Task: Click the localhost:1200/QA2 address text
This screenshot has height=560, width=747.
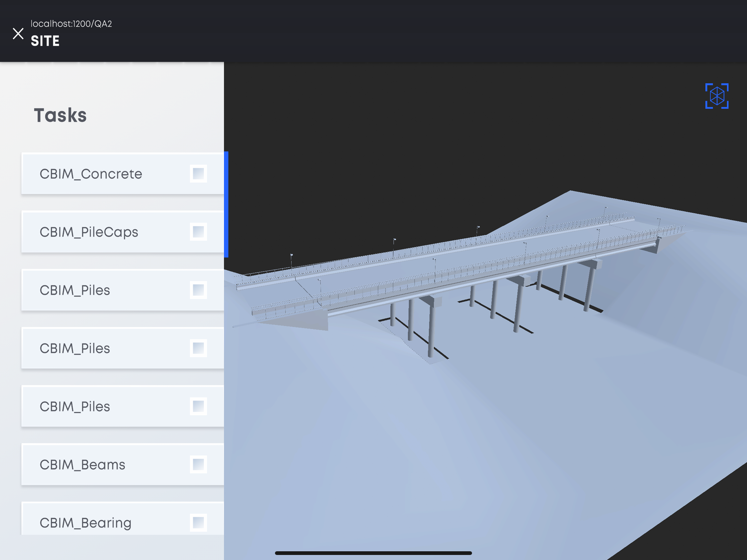Action: point(71,24)
